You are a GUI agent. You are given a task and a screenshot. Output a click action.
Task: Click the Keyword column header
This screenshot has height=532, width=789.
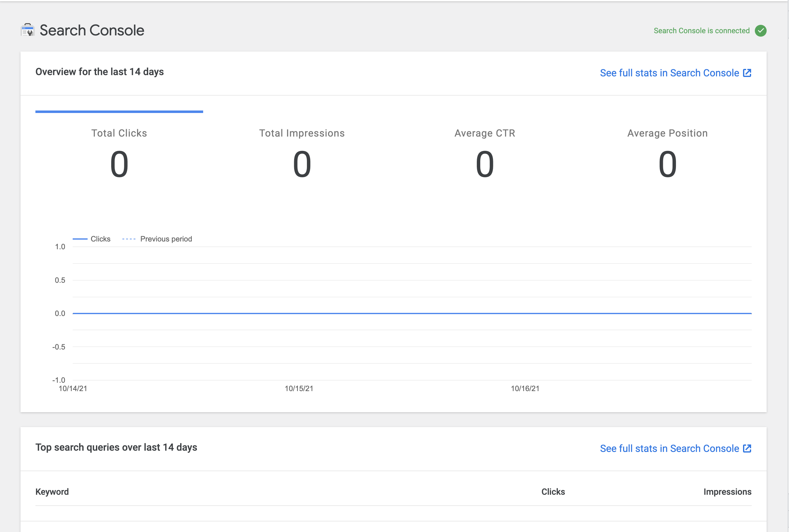(52, 492)
